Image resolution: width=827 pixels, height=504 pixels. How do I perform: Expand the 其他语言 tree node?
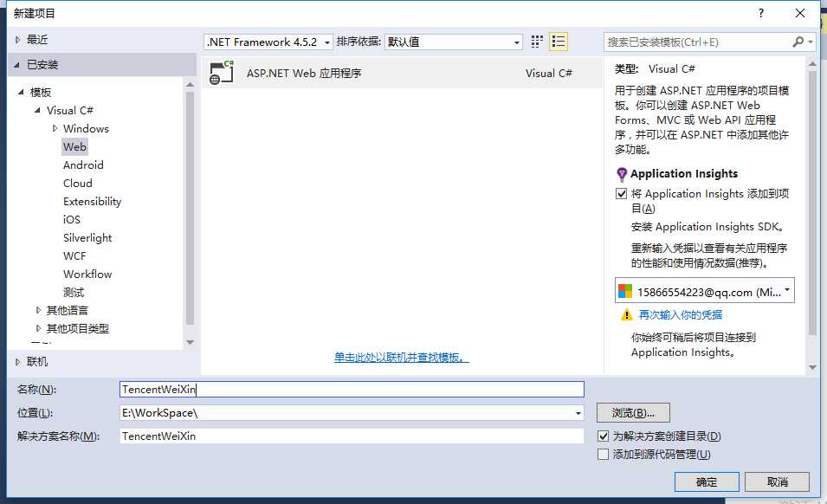click(38, 310)
